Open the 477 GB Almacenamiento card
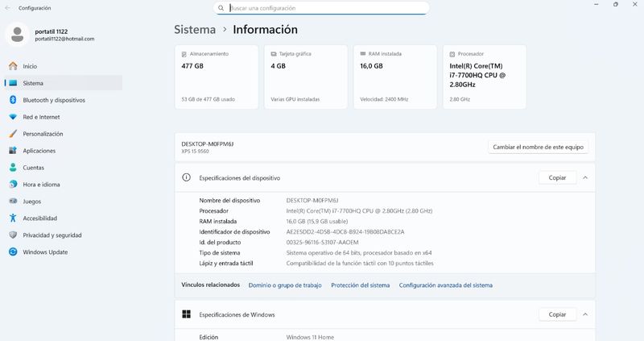This screenshot has height=341, width=644. coord(217,77)
